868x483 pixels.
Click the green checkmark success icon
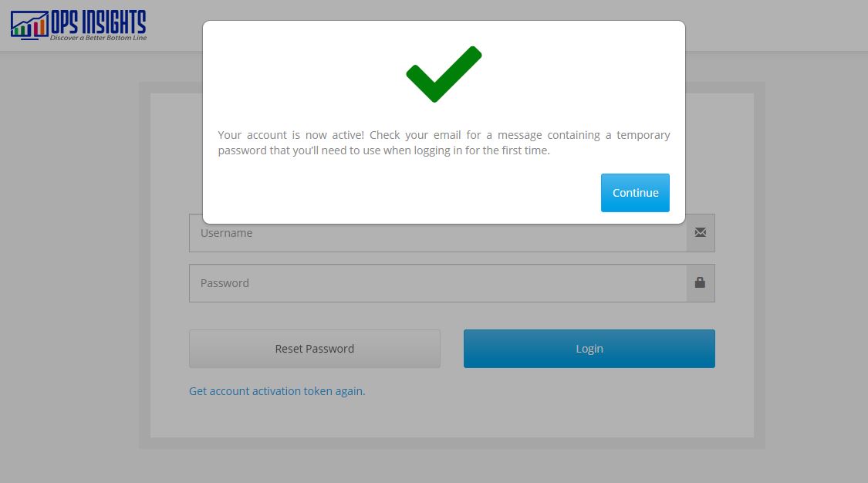click(x=444, y=74)
